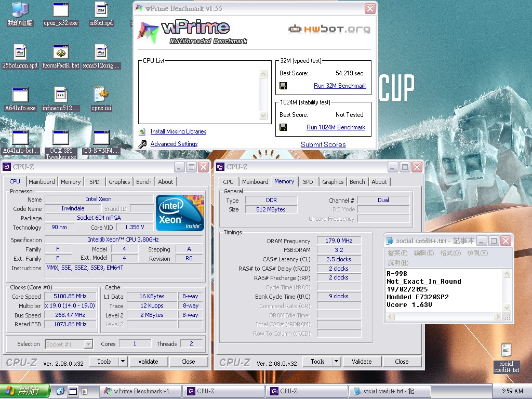Click the Intel Xeon inside logo
Viewport: 532px width, 399px height.
[x=180, y=212]
